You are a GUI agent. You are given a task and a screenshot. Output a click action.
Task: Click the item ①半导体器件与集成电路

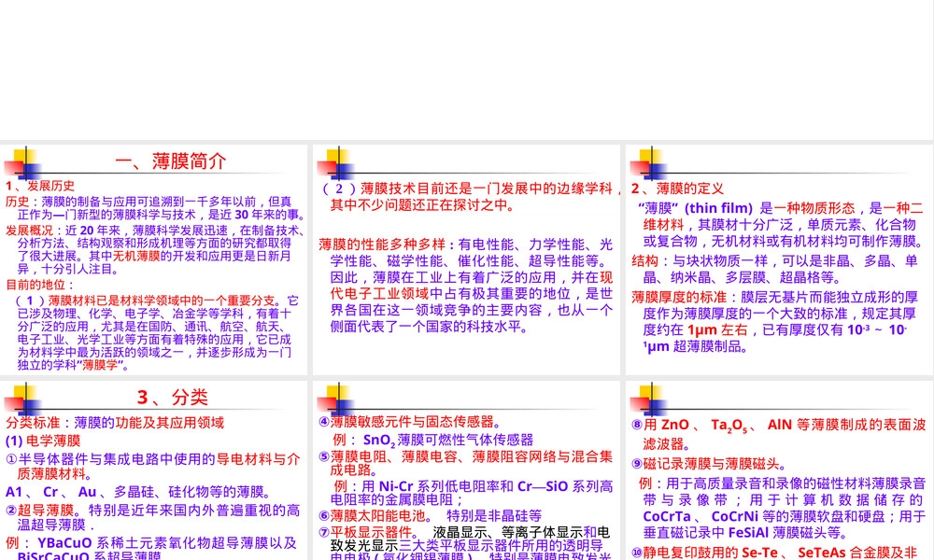pos(153,467)
